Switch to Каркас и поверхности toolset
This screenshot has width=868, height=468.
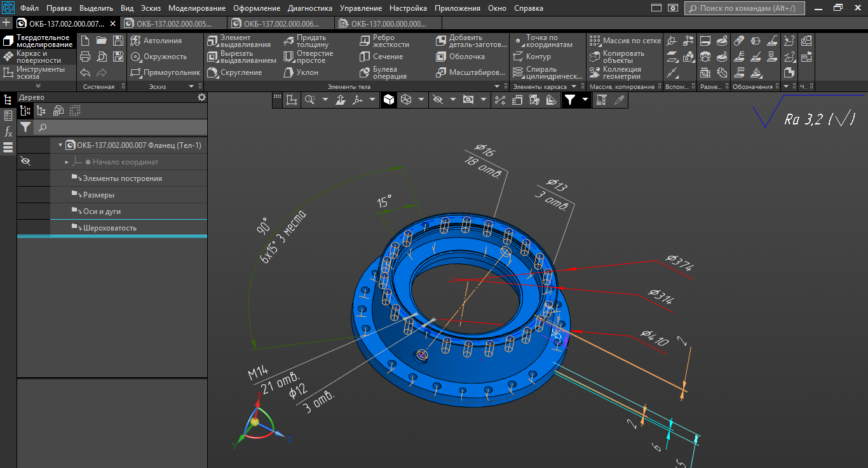(38, 57)
